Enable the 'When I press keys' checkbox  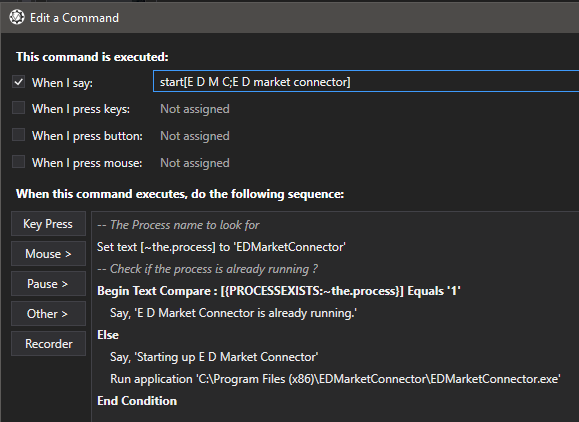(x=18, y=108)
